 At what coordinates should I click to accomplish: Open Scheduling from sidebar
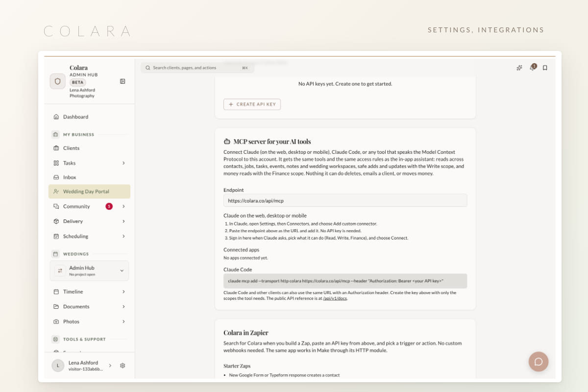point(90,236)
